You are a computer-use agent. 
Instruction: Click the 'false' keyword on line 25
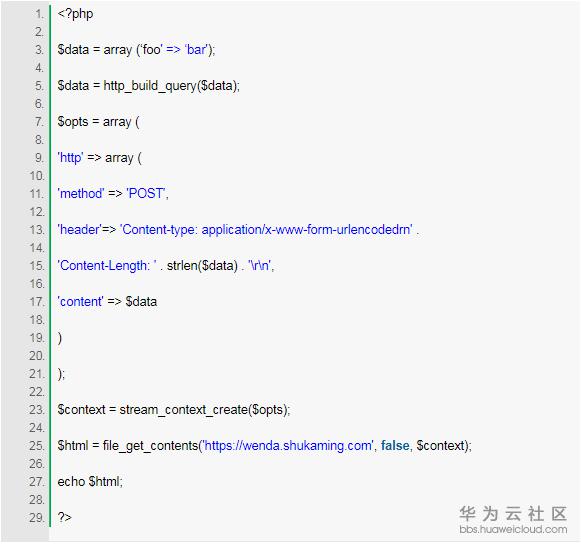click(x=395, y=446)
